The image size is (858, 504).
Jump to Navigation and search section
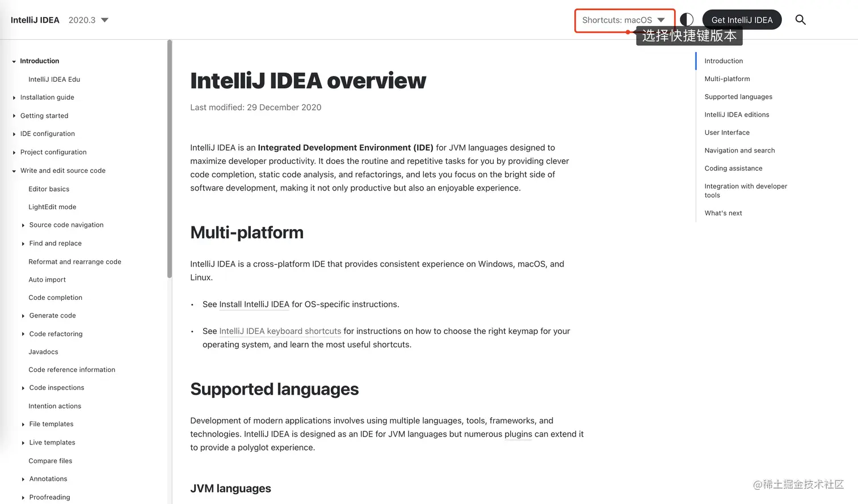coord(739,150)
